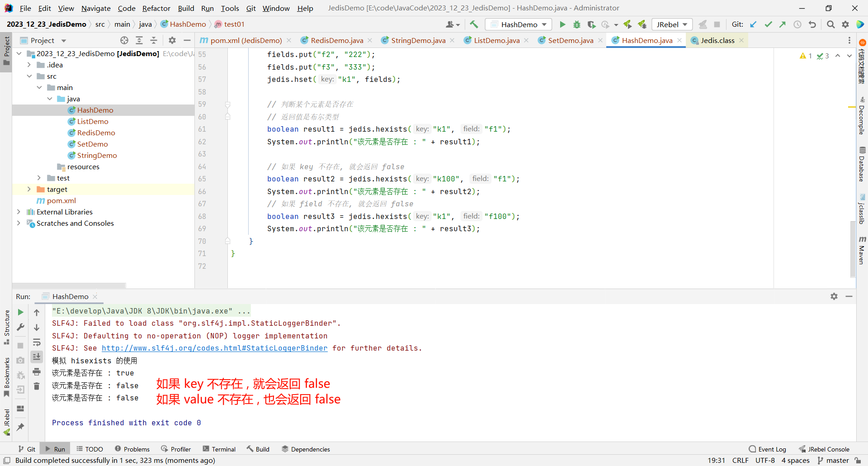Open HashDemo run configuration dropdown
This screenshot has height=466, width=868.
[519, 24]
